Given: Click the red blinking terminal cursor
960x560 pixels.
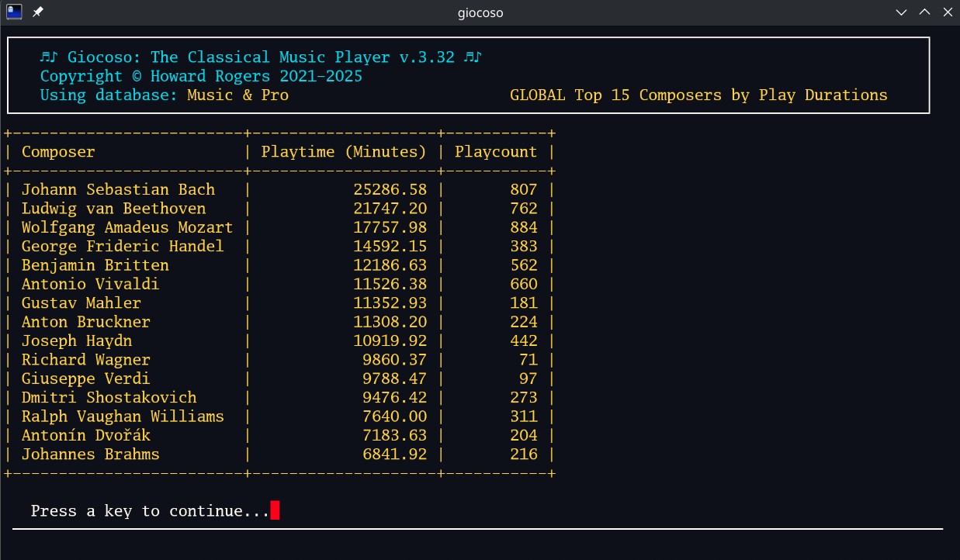Looking at the screenshot, I should click(276, 510).
